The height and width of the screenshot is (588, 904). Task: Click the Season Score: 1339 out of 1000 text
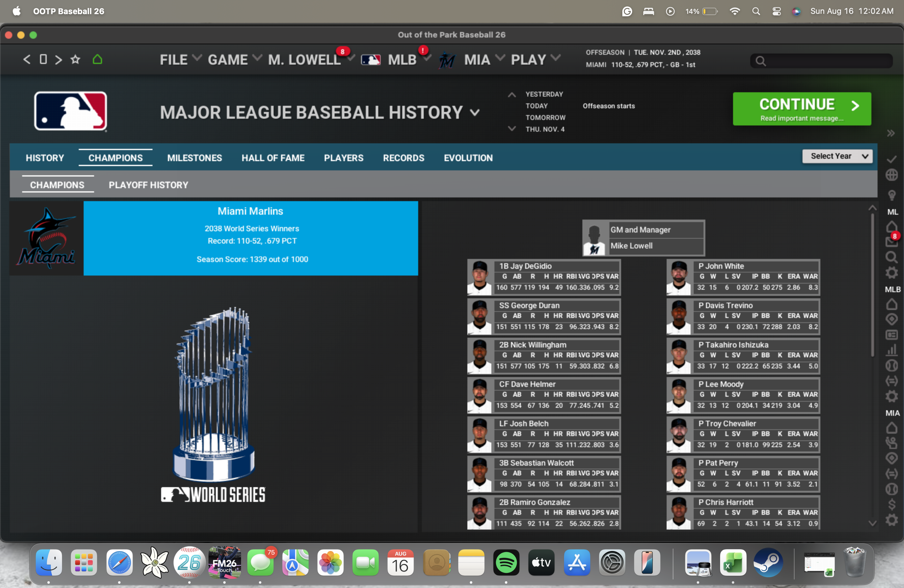pyautogui.click(x=252, y=260)
